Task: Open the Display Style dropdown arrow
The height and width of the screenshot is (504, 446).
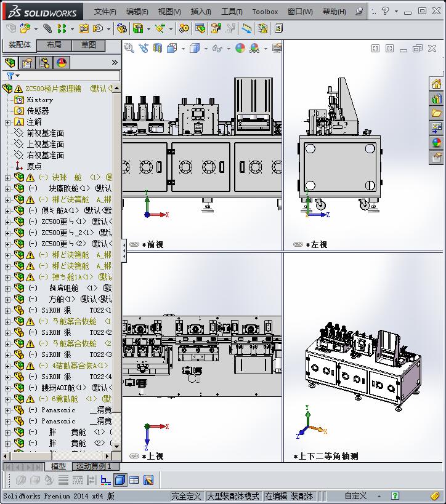Action: (x=206, y=49)
